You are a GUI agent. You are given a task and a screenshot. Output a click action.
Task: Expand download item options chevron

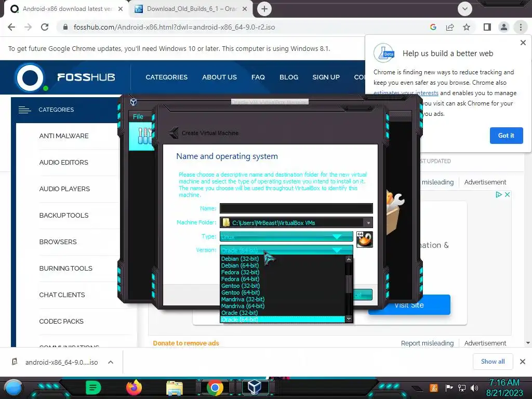[x=111, y=362]
